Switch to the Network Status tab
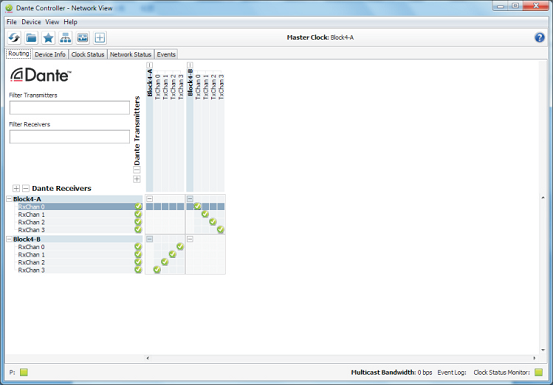 (x=130, y=54)
